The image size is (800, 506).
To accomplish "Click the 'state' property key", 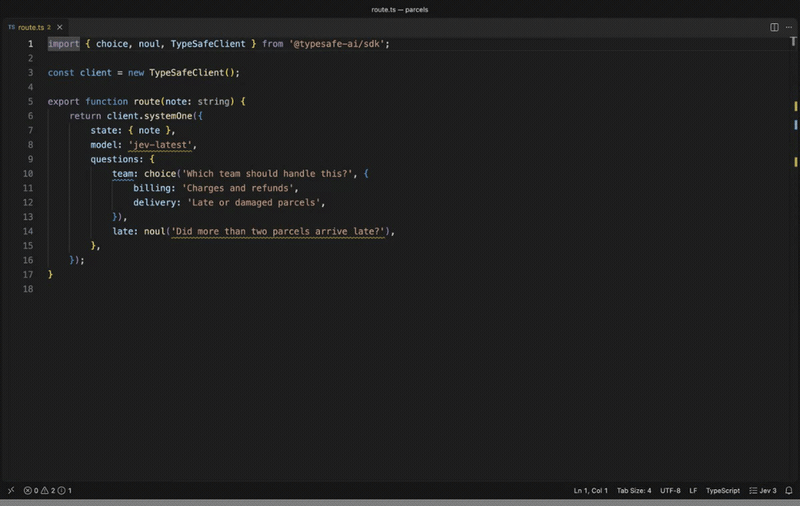I will pos(104,130).
